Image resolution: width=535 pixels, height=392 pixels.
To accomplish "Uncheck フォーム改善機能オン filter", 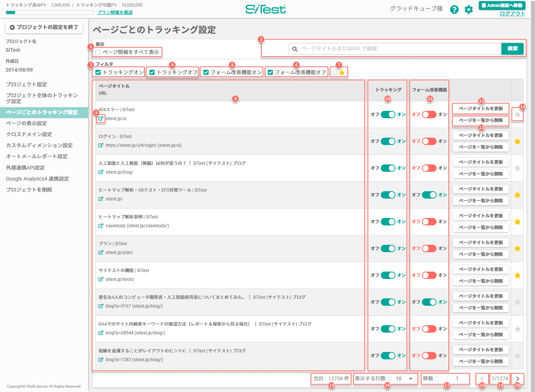I will 206,72.
